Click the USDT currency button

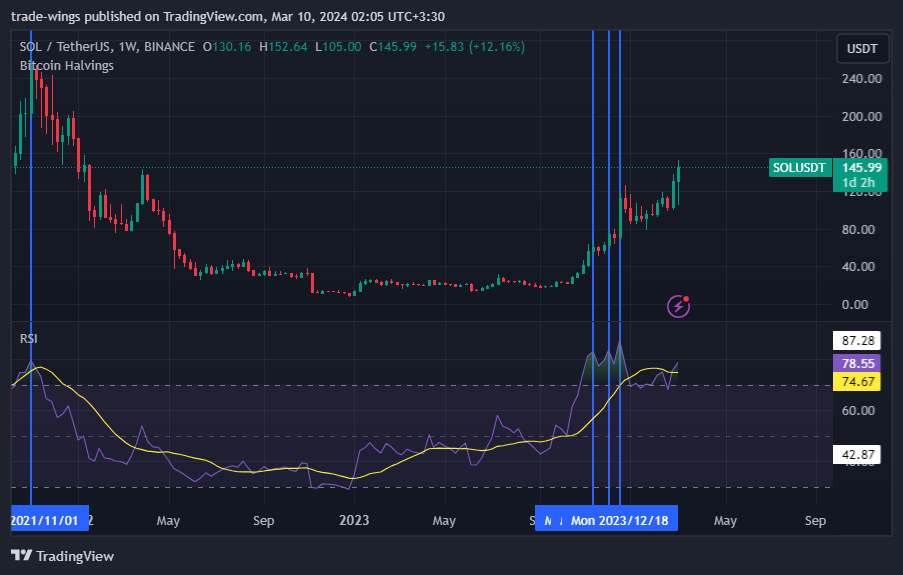coord(862,49)
